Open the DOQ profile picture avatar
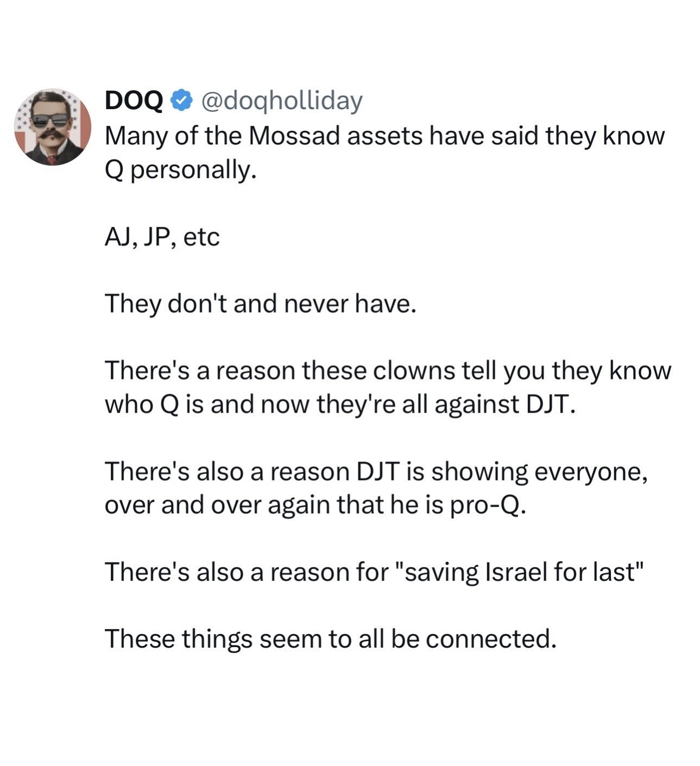 [53, 127]
